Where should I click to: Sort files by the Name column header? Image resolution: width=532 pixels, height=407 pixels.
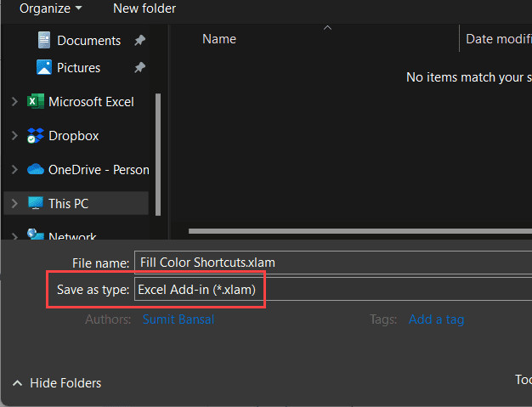219,39
